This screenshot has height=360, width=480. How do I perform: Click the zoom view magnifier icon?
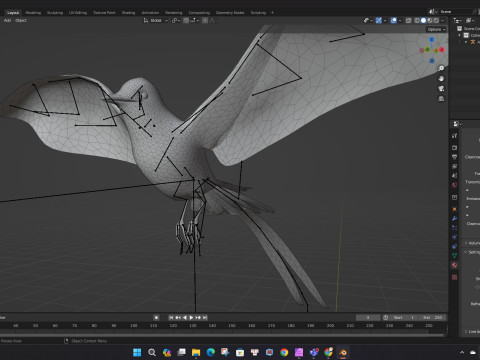[441, 68]
